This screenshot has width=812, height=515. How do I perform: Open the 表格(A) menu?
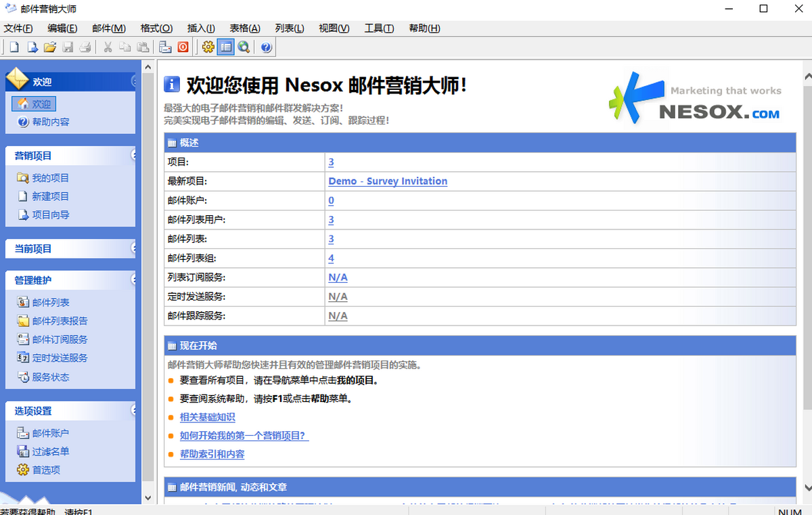point(245,28)
